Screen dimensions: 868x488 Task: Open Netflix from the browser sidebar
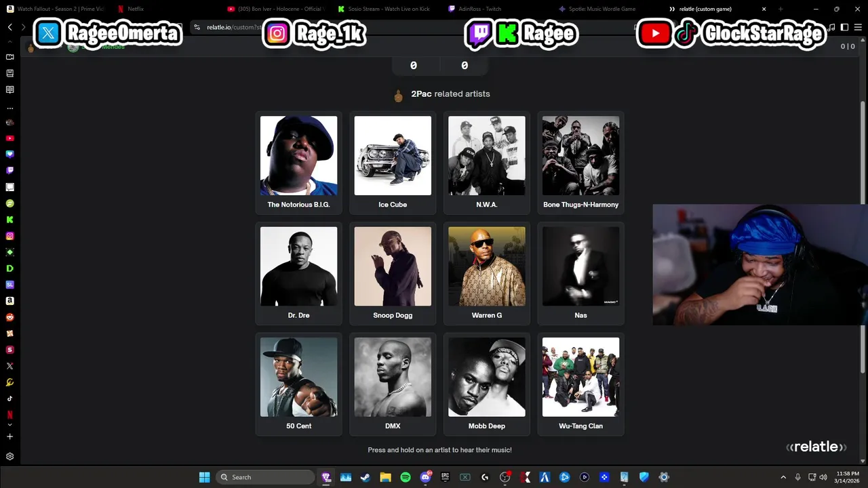point(9,414)
